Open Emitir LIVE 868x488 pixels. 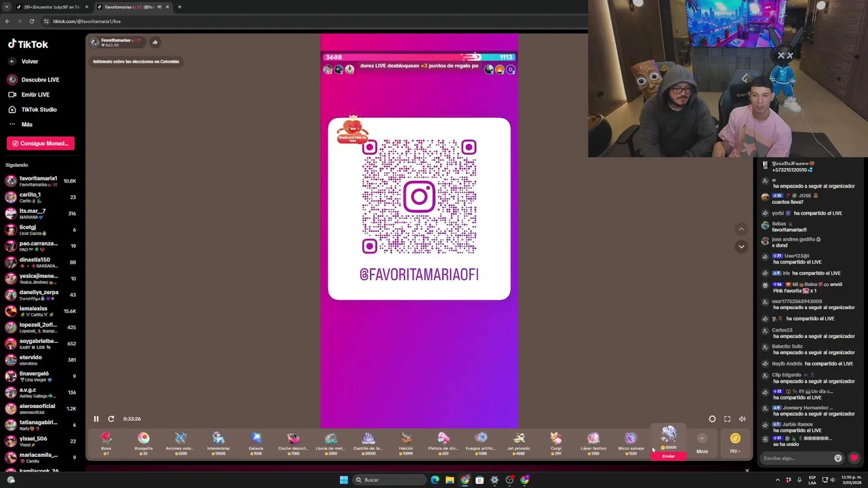(29, 94)
